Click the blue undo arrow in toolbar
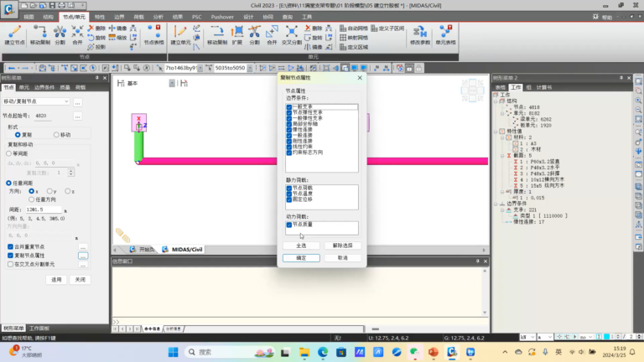 click(x=12, y=68)
